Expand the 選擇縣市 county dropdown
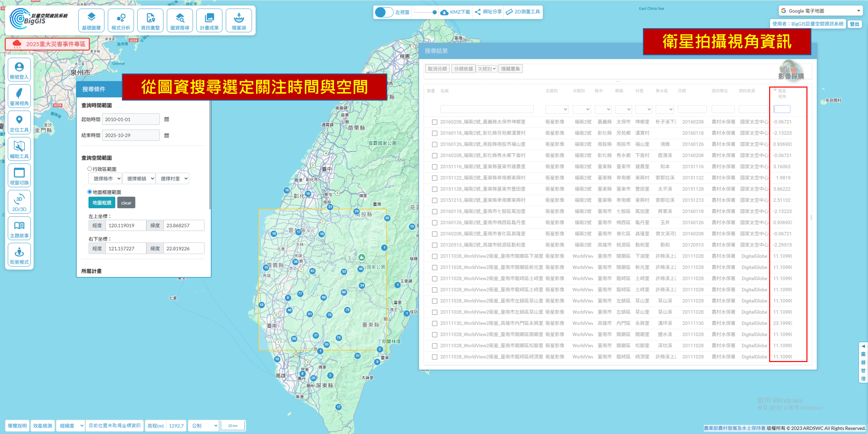This screenshot has height=434, width=868. point(105,178)
